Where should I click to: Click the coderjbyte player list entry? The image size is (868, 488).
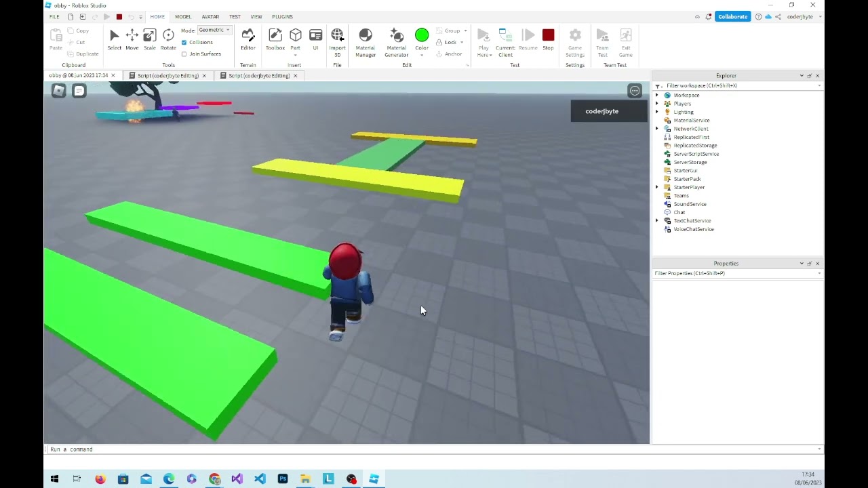(609, 111)
